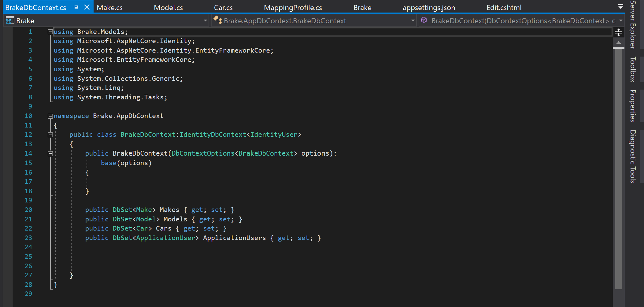Click the Brake project icon in navigation bar
The width and height of the screenshot is (644, 307).
(10, 20)
